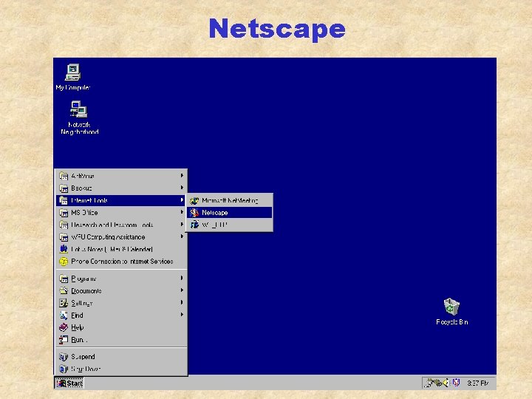Click the Netscape icon in the submenu
The width and height of the screenshot is (532, 399).
coord(194,213)
